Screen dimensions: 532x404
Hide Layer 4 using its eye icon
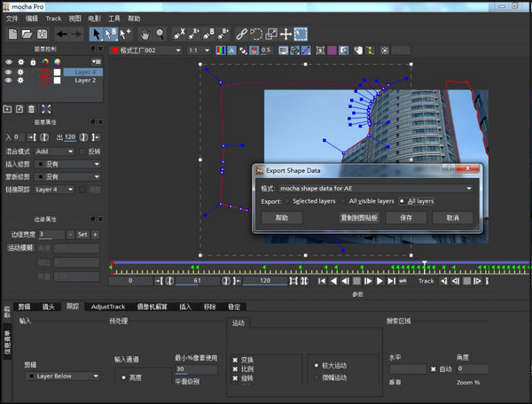8,72
